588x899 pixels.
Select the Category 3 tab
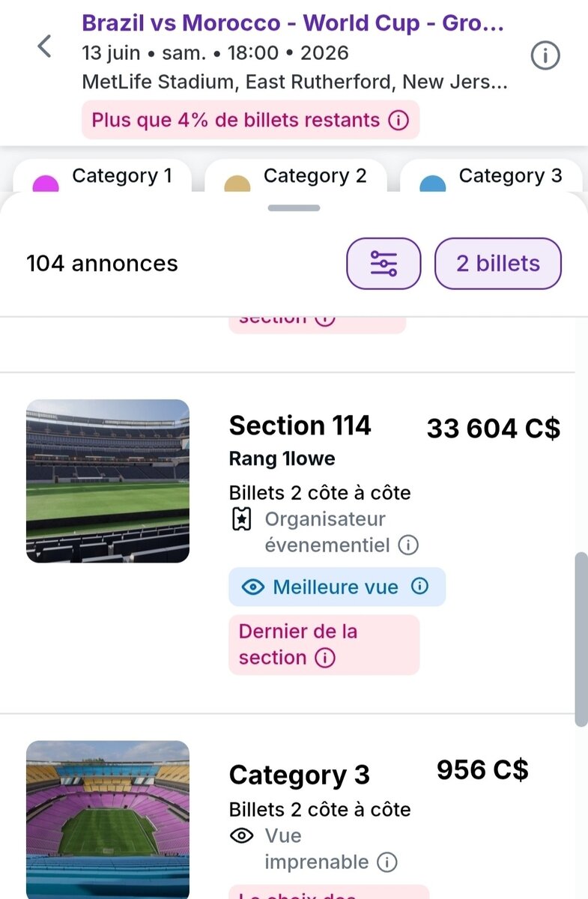pyautogui.click(x=491, y=177)
